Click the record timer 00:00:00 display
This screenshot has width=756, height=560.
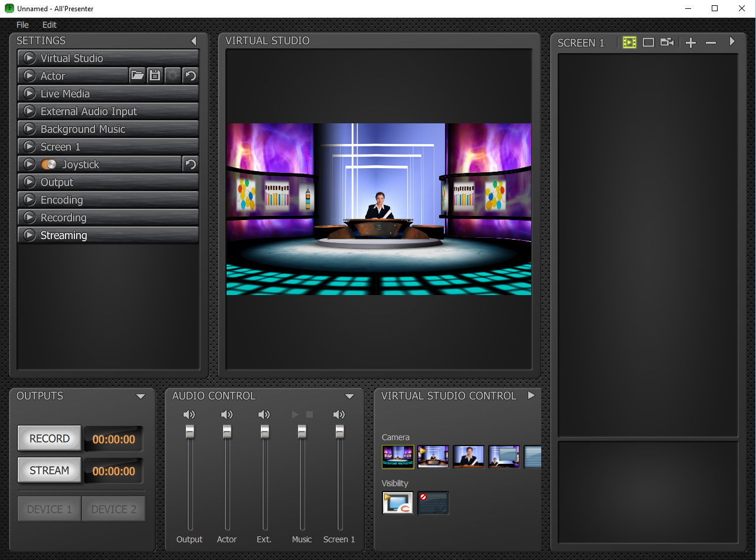[114, 439]
